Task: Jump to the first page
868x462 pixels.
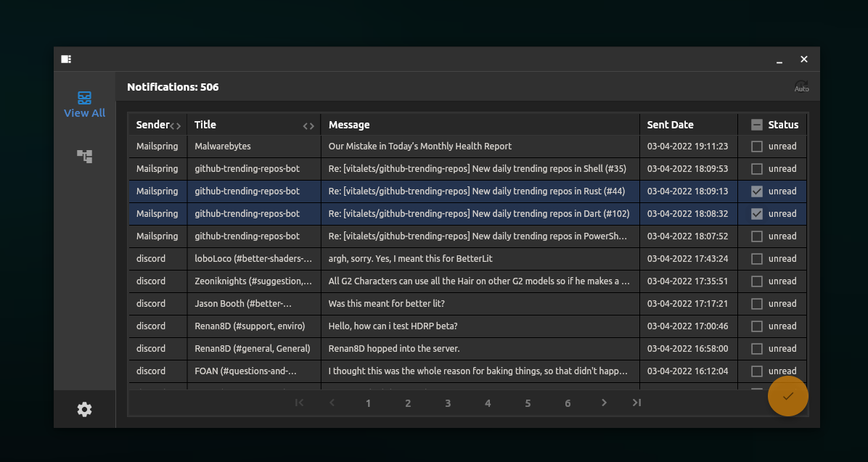Action: 299,403
